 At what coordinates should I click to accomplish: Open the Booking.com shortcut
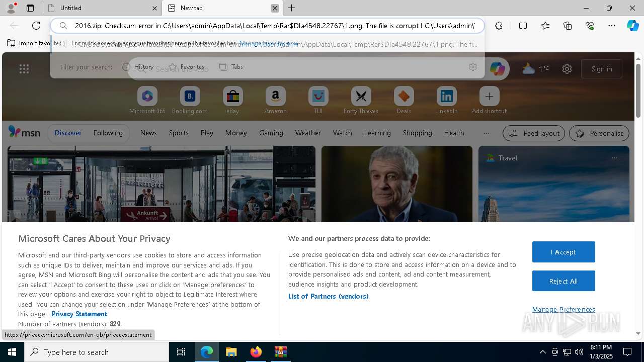pyautogui.click(x=190, y=101)
